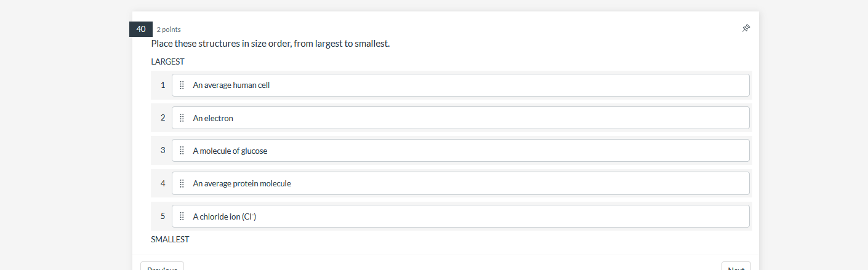Screen dimensions: 868x270
Task: Click position number 3 in ordering list
Action: tap(163, 151)
